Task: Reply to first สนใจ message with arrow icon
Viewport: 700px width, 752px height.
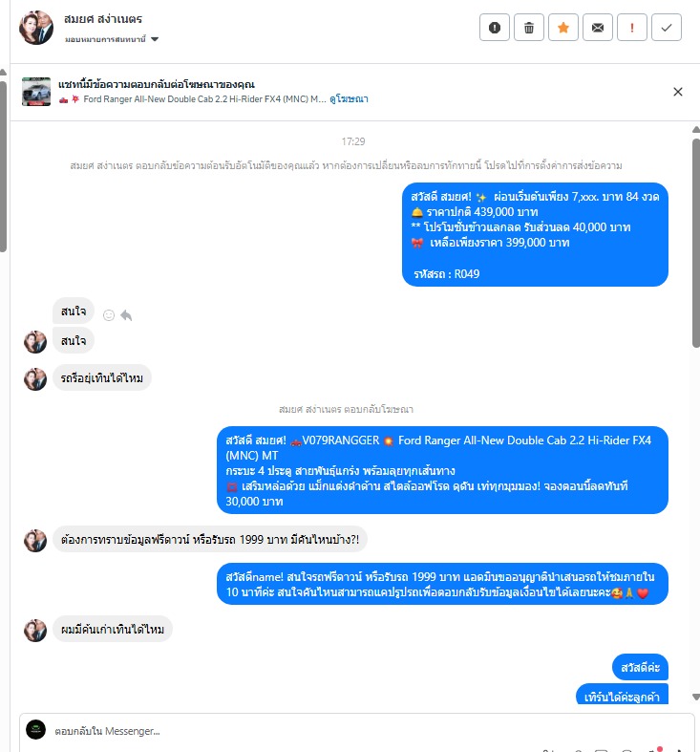Action: [x=126, y=315]
